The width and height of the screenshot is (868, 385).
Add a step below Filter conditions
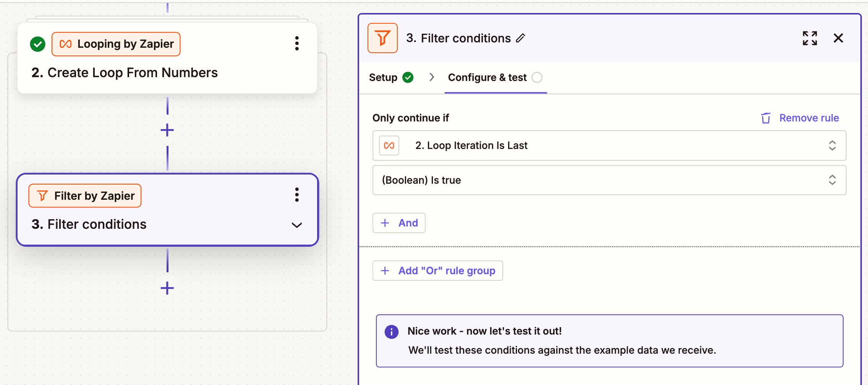click(167, 288)
